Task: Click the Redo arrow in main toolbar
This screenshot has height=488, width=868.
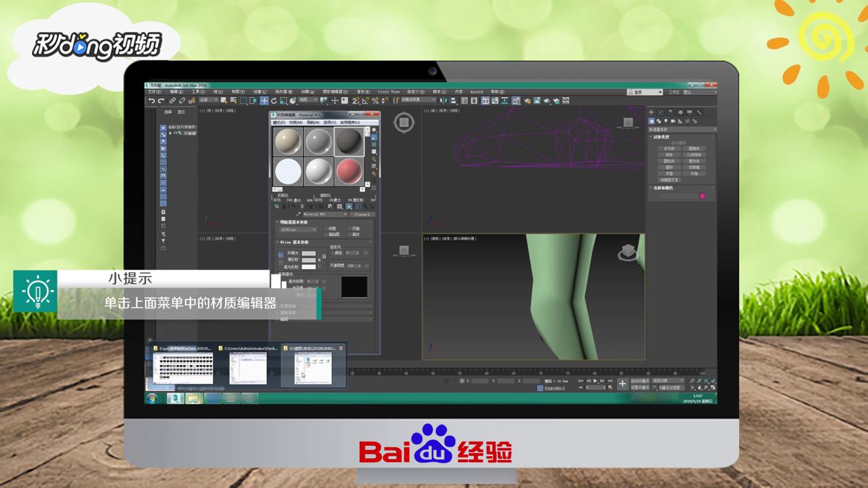Action: point(161,100)
